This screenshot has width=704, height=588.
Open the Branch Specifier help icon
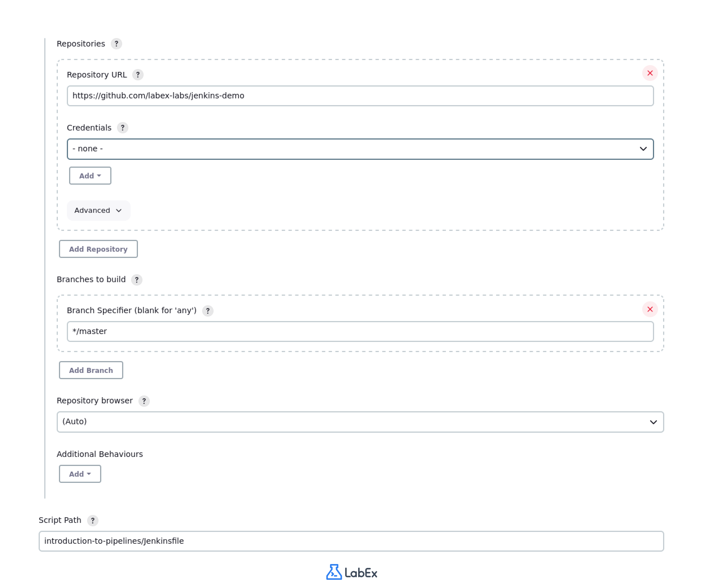coord(208,311)
